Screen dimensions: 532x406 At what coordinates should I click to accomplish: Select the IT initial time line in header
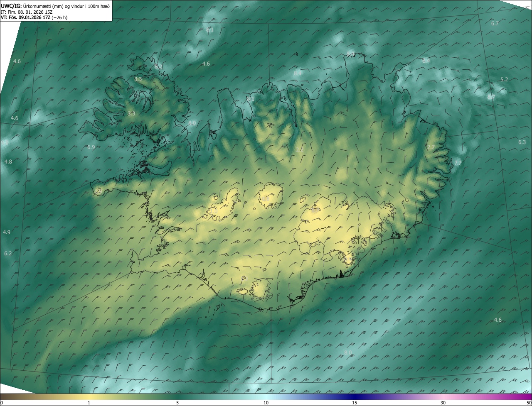pos(27,12)
